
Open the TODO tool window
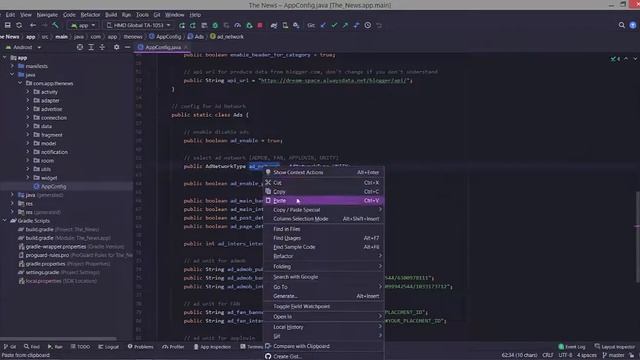[80, 347]
